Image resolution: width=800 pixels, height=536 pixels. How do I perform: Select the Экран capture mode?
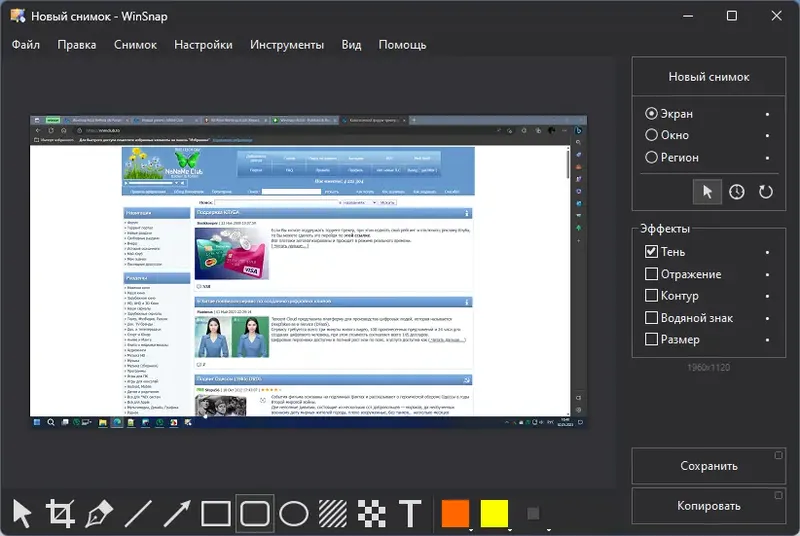point(669,114)
